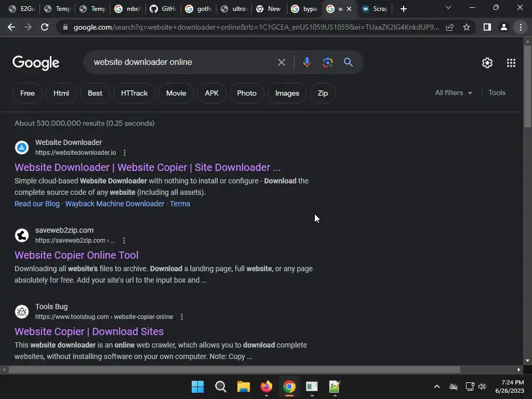Click the horizontal scrollbar thumb
Image resolution: width=532 pixels, height=399 pixels.
point(234,369)
